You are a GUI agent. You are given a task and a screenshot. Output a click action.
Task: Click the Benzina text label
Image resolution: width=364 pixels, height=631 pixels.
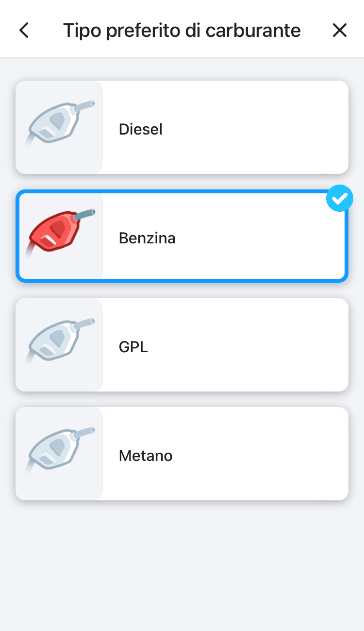147,238
